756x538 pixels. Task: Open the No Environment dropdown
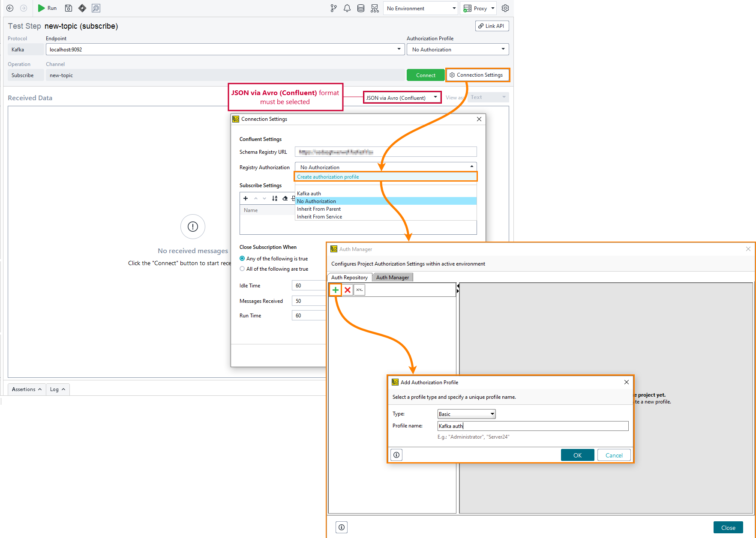[420, 8]
